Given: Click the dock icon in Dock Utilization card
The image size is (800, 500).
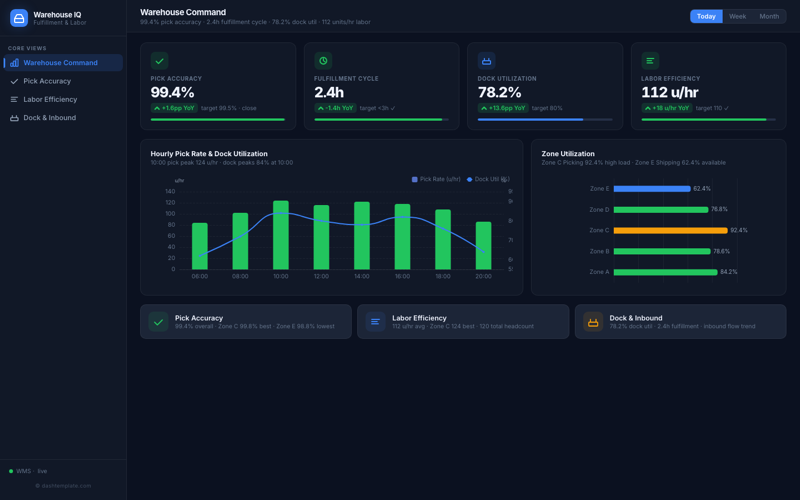Looking at the screenshot, I should click(486, 61).
